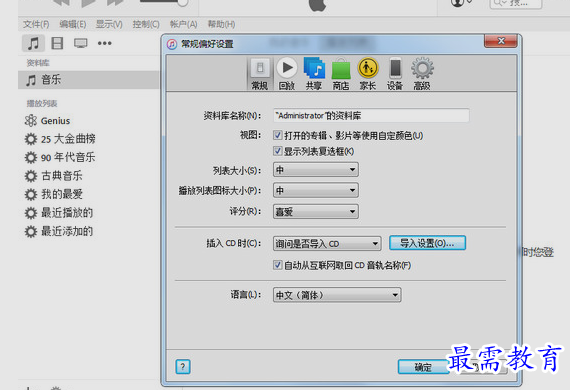Open the 显示(V) menu
Image resolution: width=570 pixels, height=390 pixels.
(x=109, y=24)
